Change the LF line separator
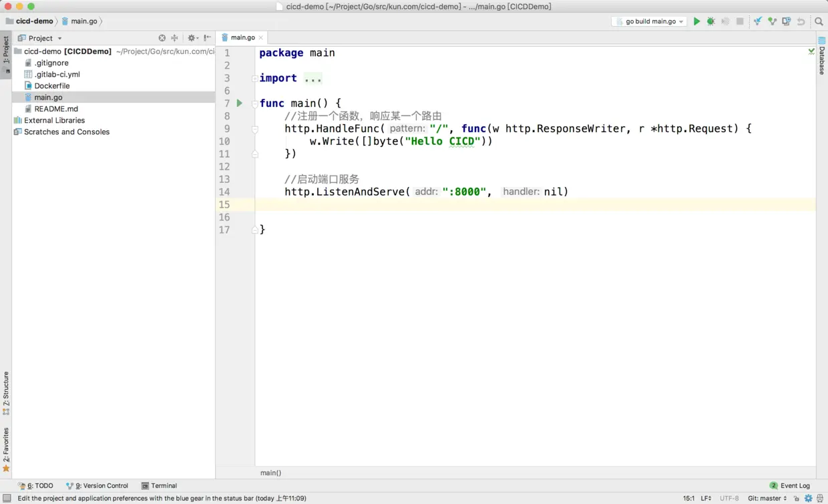This screenshot has width=828, height=504. coord(706,498)
